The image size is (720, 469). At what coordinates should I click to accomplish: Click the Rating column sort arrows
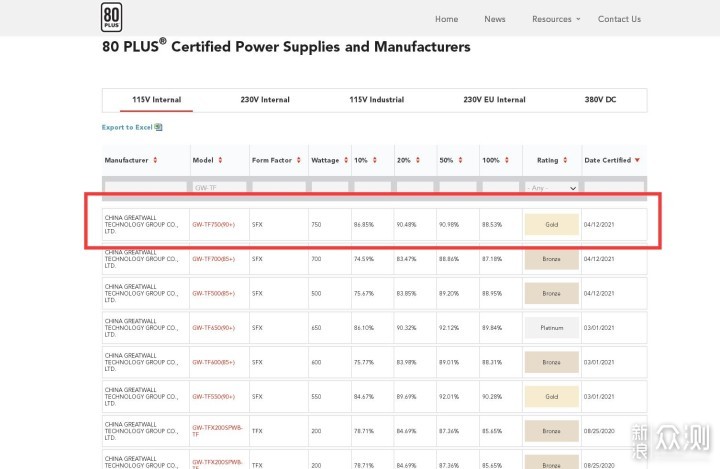[x=565, y=160]
